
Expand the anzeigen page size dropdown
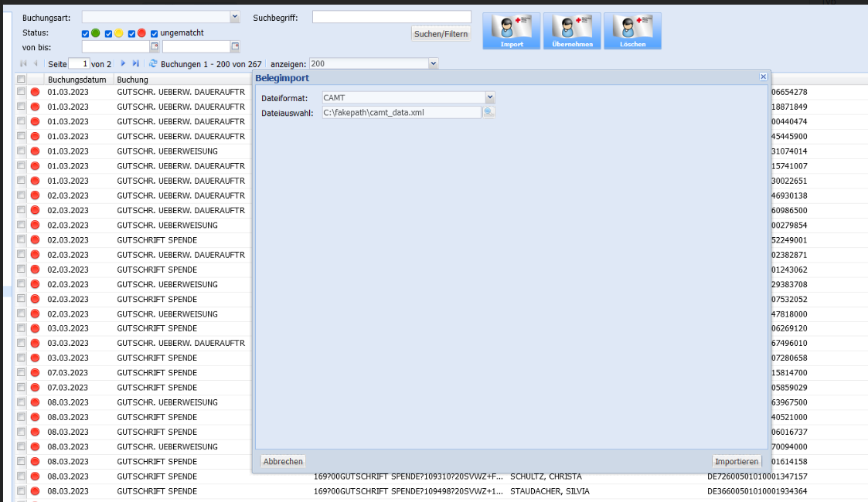coord(433,63)
